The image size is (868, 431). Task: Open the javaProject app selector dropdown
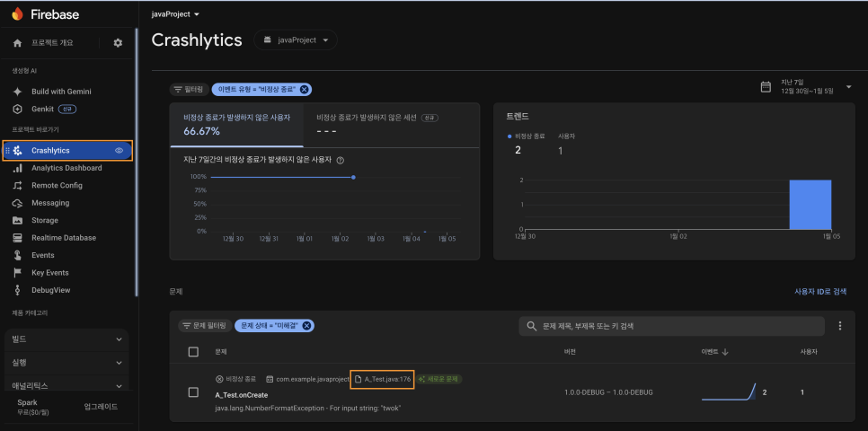[x=296, y=40]
